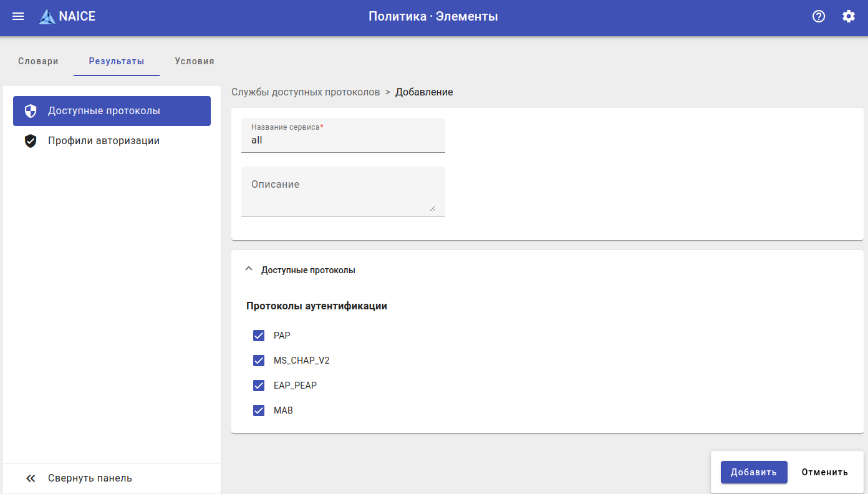The height and width of the screenshot is (494, 868).
Task: Click the shield icon for Доступные протоколы
Action: coord(31,111)
